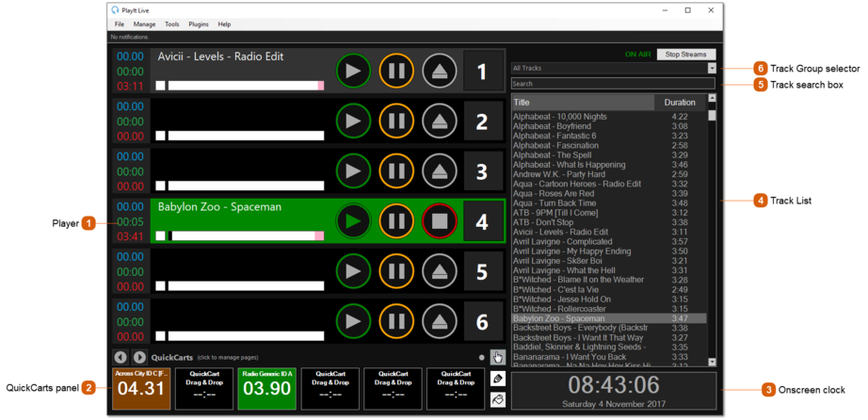The image size is (868, 420).
Task: Select the number 2 player button
Action: tap(483, 121)
